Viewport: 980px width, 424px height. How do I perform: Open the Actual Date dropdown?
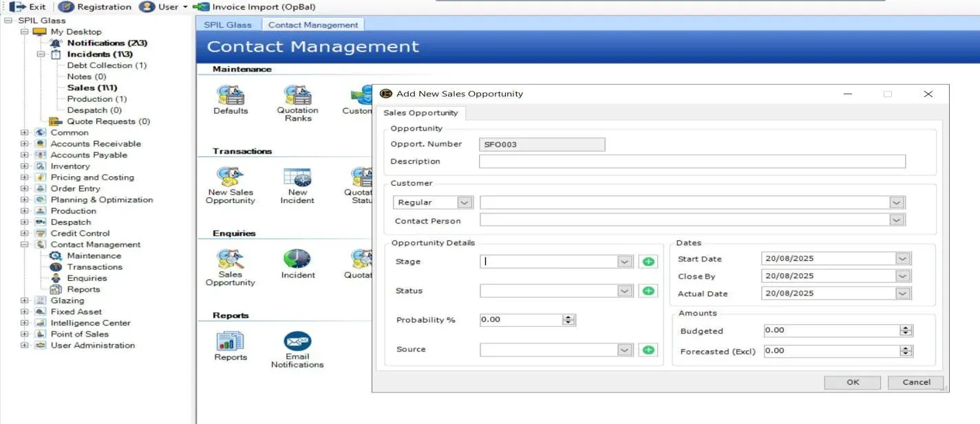903,293
